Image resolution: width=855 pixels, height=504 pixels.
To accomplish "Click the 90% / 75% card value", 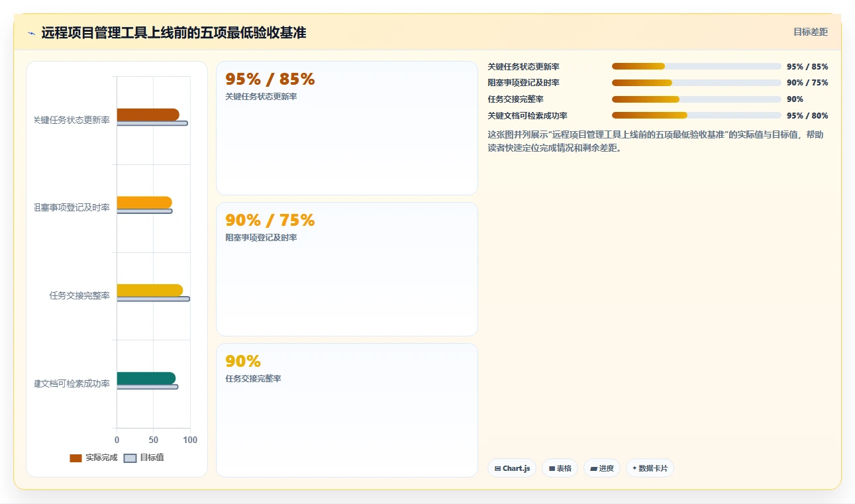I will (270, 221).
